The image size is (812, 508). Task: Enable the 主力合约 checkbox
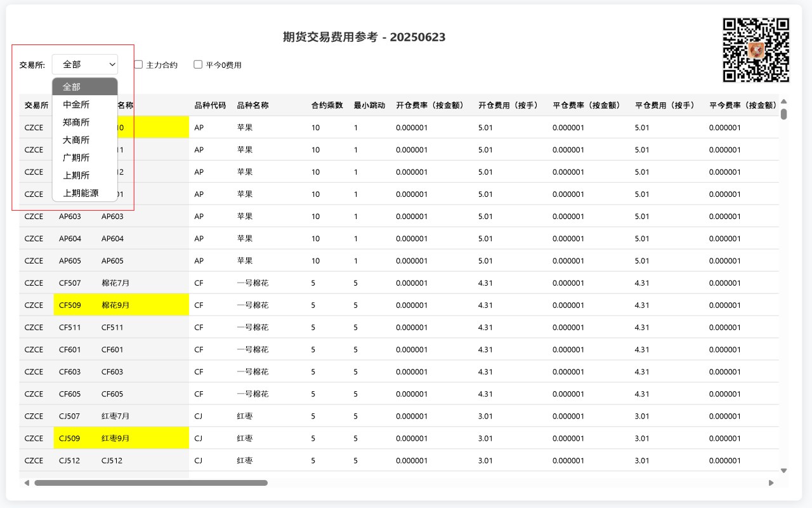point(138,64)
